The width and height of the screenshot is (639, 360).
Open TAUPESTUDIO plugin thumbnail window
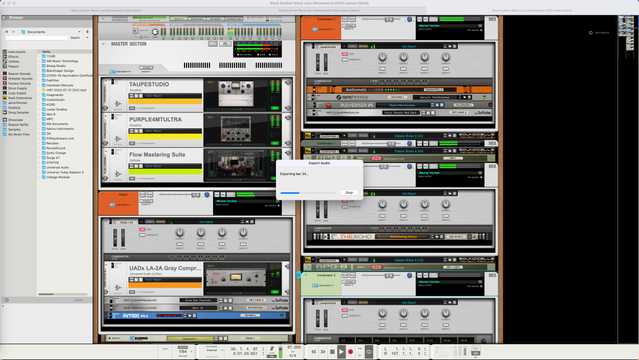[x=235, y=95]
